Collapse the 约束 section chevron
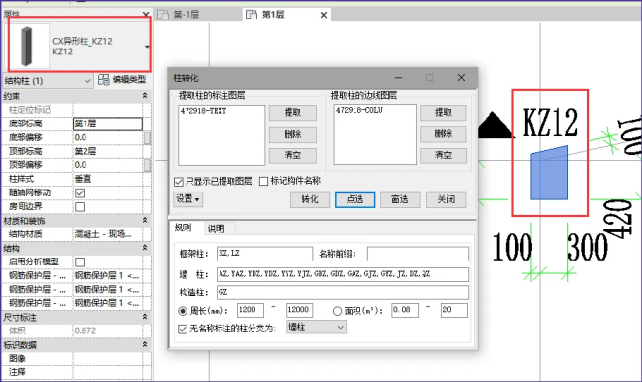Image resolution: width=642 pixels, height=382 pixels. (145, 95)
